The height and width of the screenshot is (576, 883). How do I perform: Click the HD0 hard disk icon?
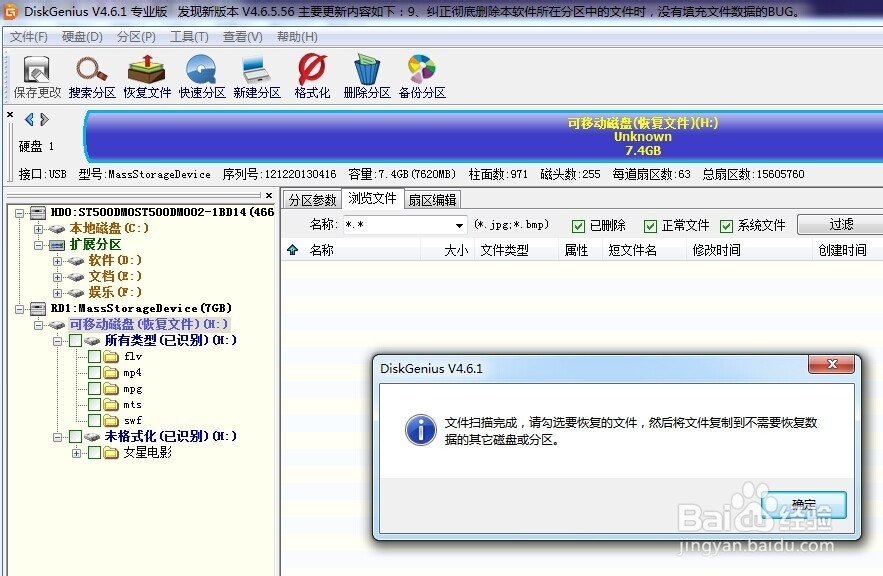pos(38,212)
